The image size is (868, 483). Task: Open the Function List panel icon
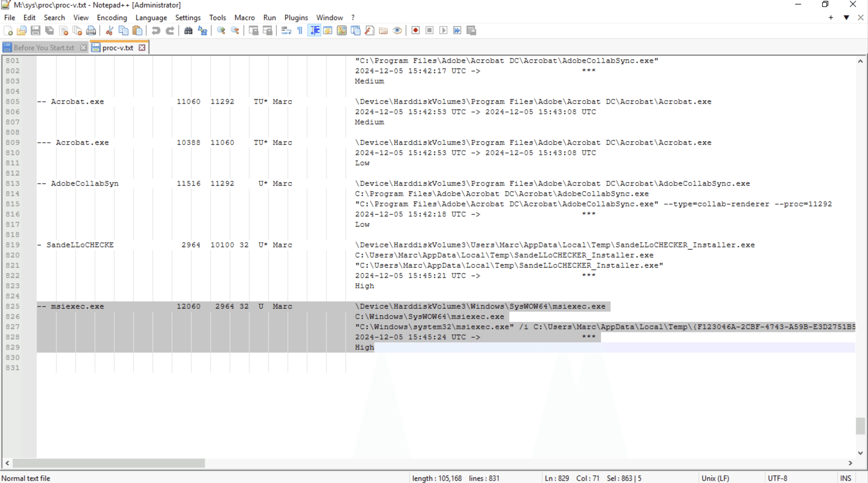point(369,31)
